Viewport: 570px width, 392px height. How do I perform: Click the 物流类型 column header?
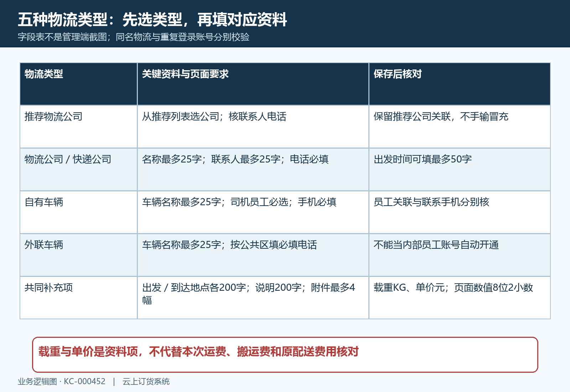pos(79,84)
